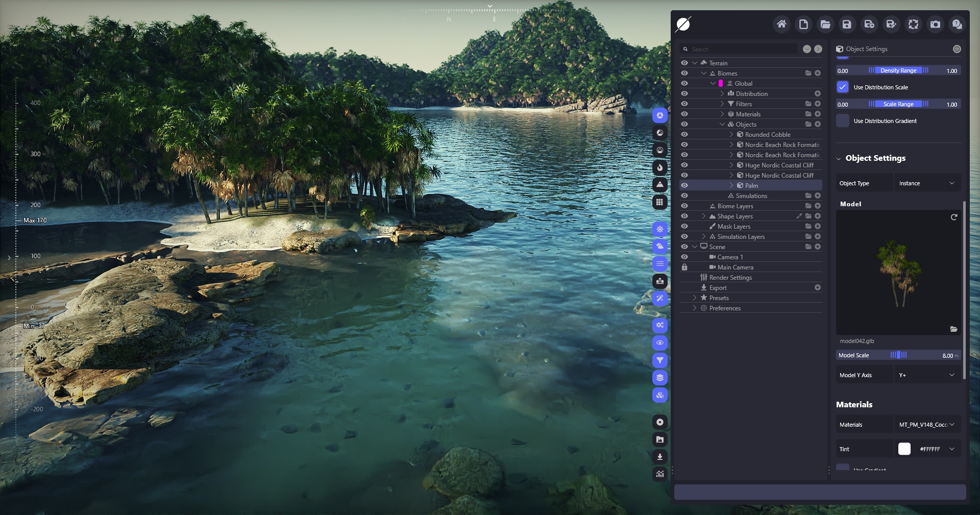Click the save disk icon
980x515 pixels.
[x=847, y=24]
